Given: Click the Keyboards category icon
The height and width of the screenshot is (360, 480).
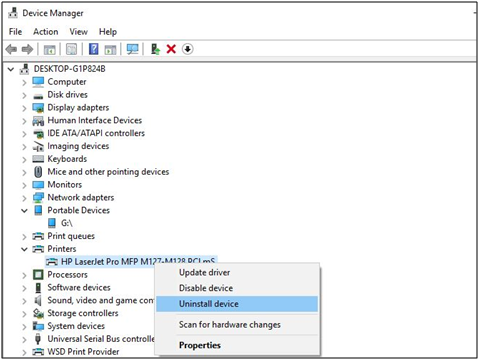Looking at the screenshot, I should coord(38,159).
